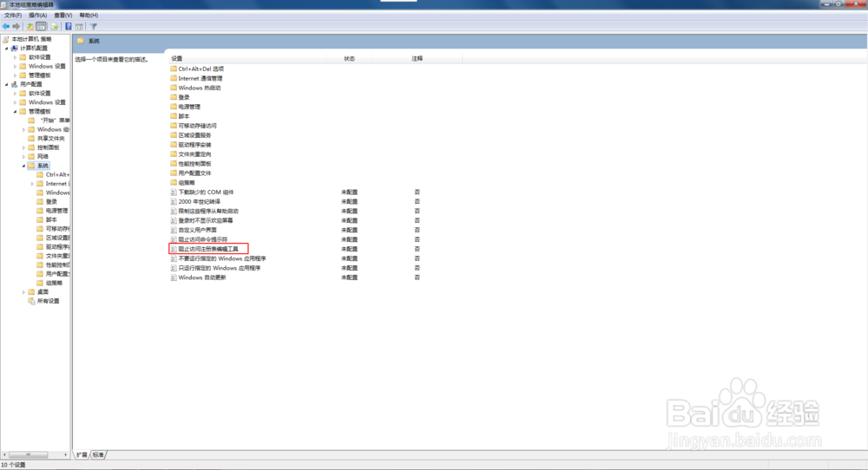Collapse the 用户配置 tree node
The height and width of the screenshot is (470, 868).
7,84
